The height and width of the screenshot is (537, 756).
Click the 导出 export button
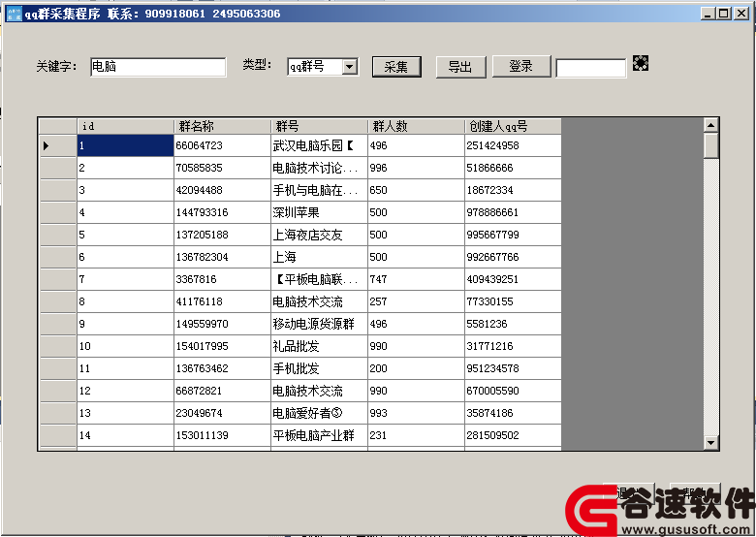(x=460, y=67)
